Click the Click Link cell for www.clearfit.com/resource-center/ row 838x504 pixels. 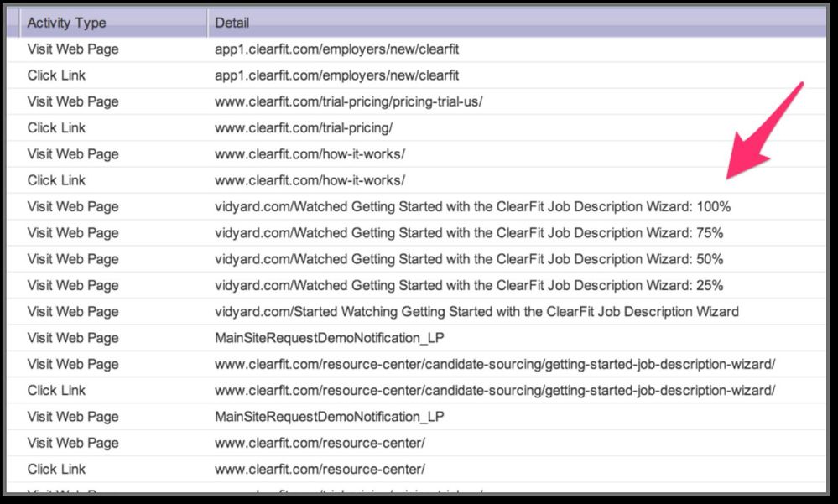[57, 470]
